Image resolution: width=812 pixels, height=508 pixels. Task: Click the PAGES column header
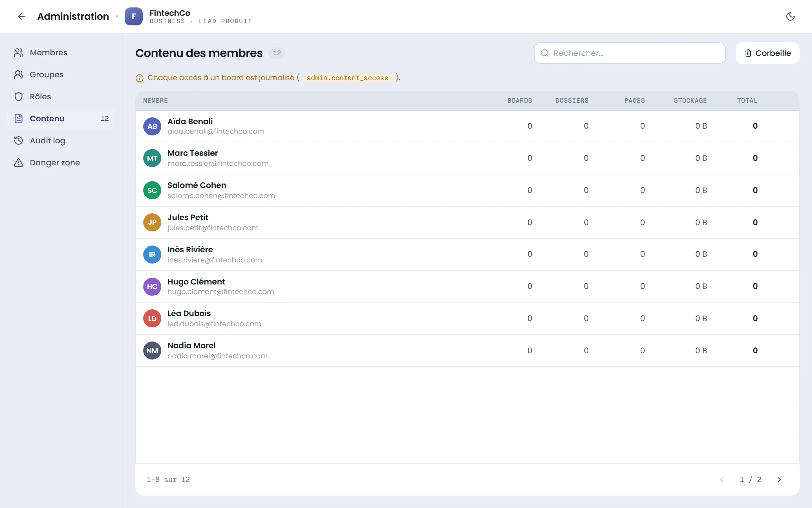(x=634, y=100)
